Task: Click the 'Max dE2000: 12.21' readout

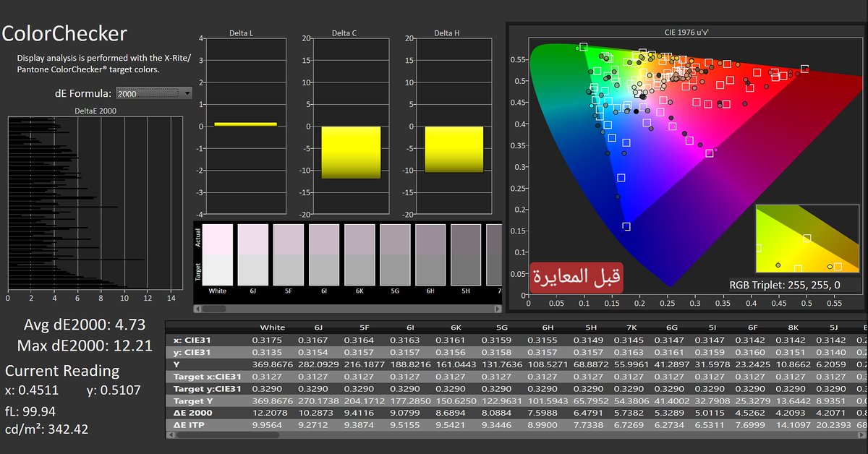Action: click(x=85, y=345)
